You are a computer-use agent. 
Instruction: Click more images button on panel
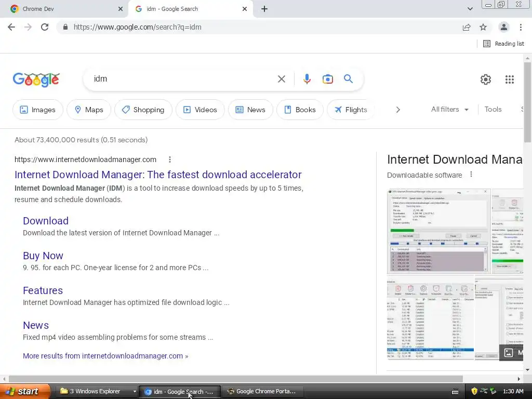coord(511,353)
